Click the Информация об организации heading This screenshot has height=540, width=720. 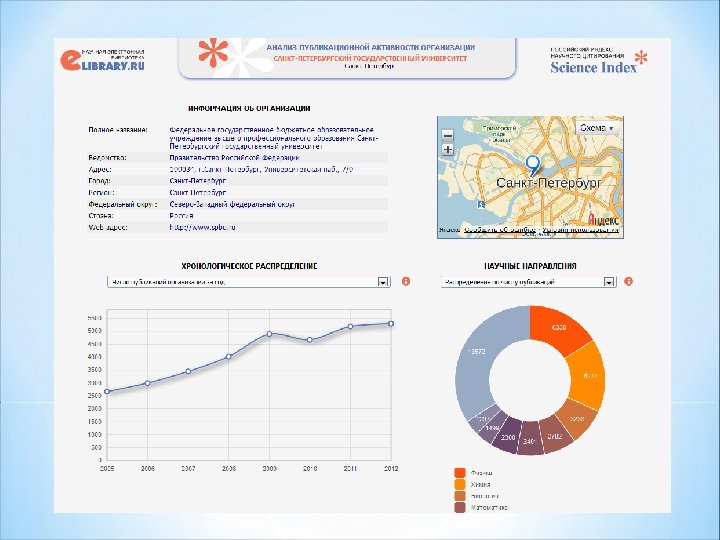click(x=249, y=108)
